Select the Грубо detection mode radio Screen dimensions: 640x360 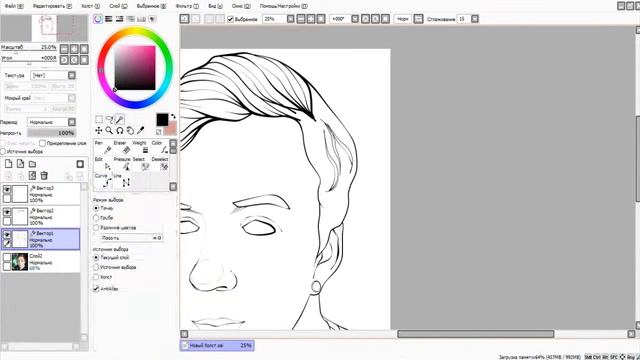coord(96,218)
